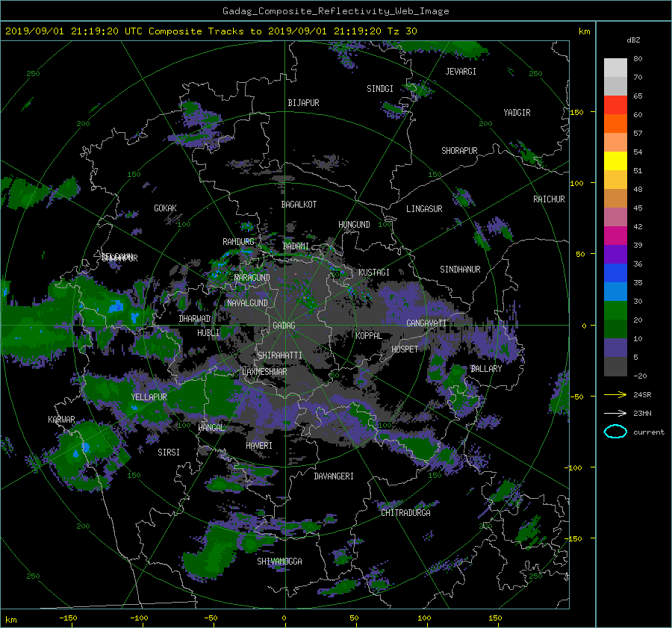Click the KUSTAGI city label

[374, 273]
